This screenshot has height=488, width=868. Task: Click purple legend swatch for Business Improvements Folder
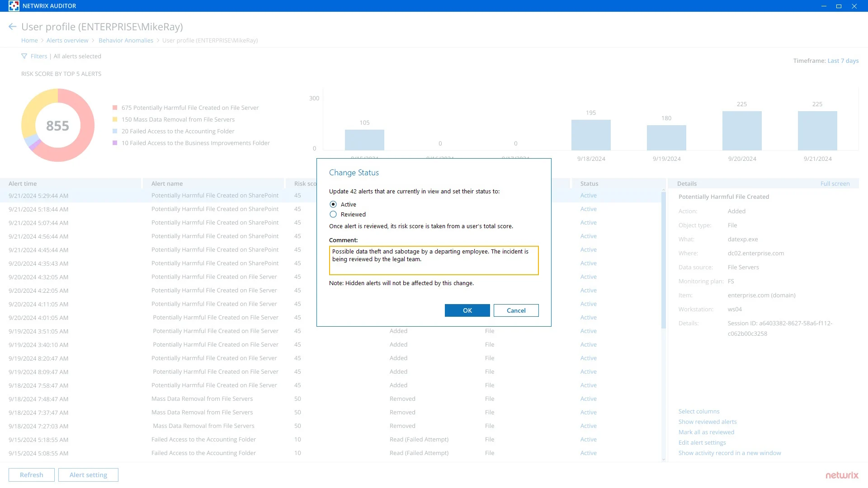click(x=115, y=143)
